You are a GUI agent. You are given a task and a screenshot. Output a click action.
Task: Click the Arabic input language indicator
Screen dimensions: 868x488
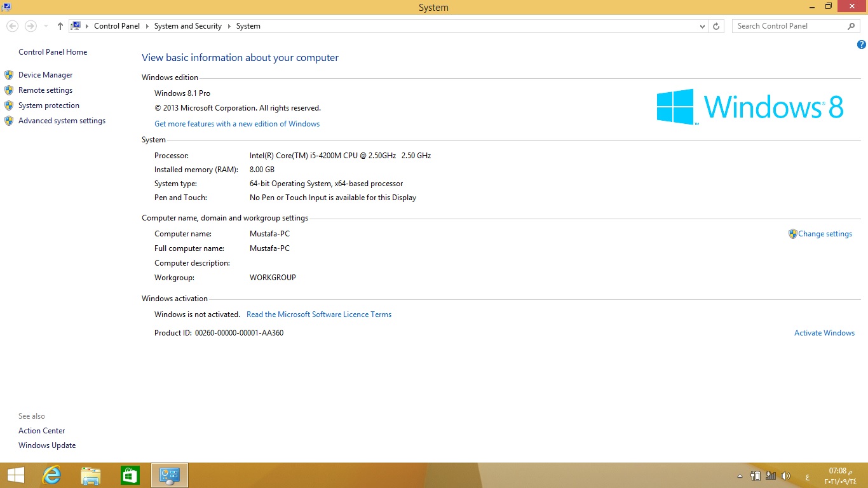click(x=808, y=476)
